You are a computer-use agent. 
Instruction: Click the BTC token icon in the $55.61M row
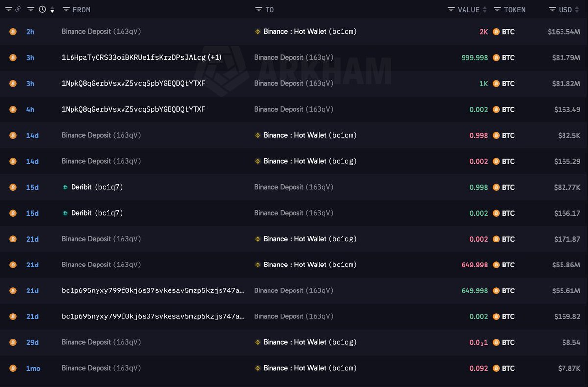point(496,290)
